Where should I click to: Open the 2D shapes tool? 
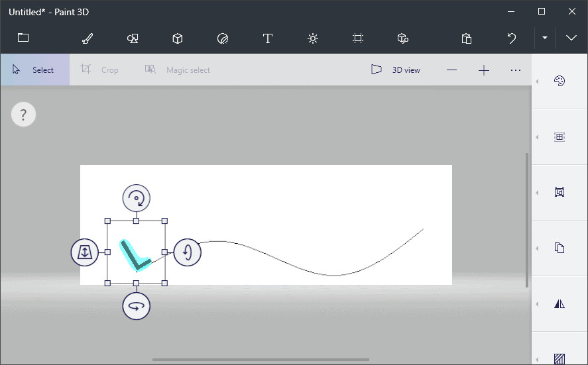[132, 38]
